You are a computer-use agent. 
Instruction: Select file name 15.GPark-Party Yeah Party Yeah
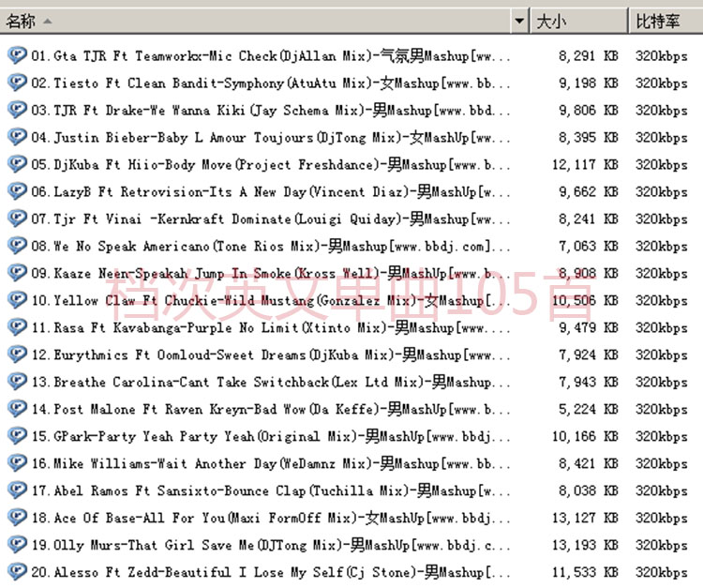(270, 436)
